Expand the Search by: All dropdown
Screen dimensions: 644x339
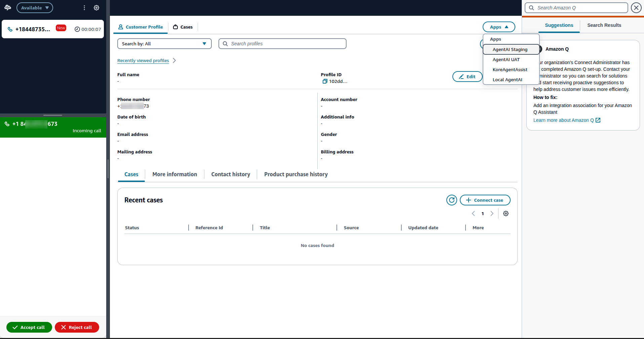point(164,44)
